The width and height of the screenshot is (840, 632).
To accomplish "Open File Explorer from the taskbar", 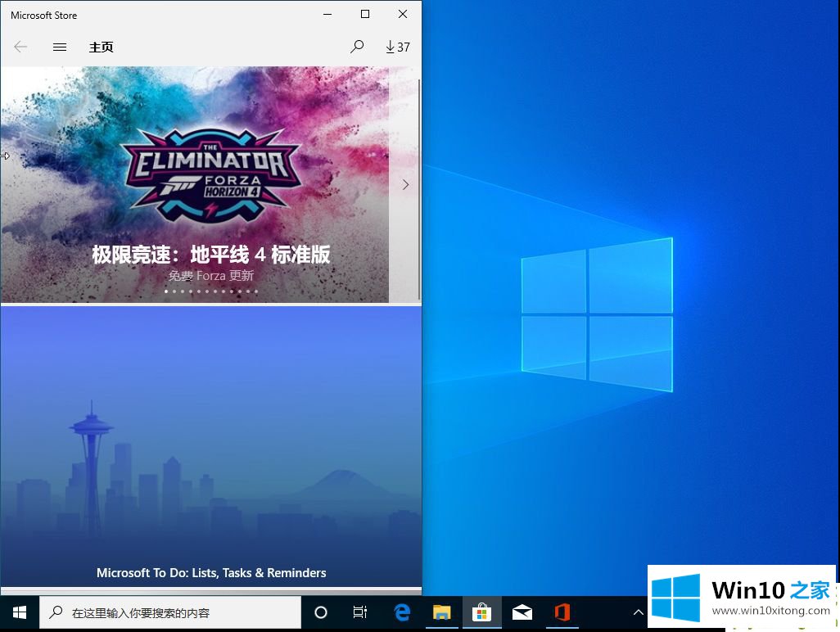I will 442,612.
